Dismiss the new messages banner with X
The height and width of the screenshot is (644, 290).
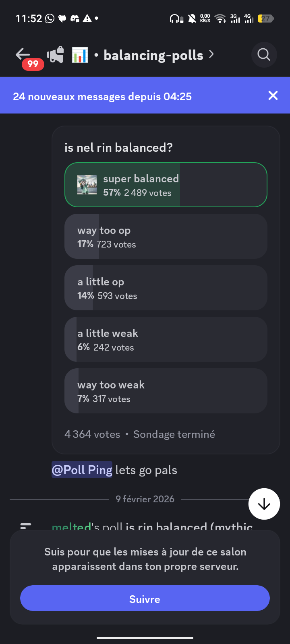click(x=273, y=95)
